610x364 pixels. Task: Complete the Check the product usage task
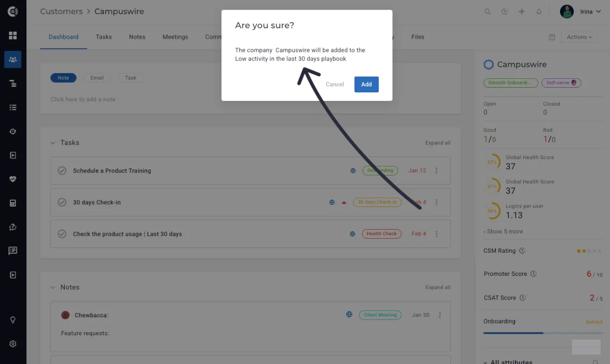pos(62,234)
